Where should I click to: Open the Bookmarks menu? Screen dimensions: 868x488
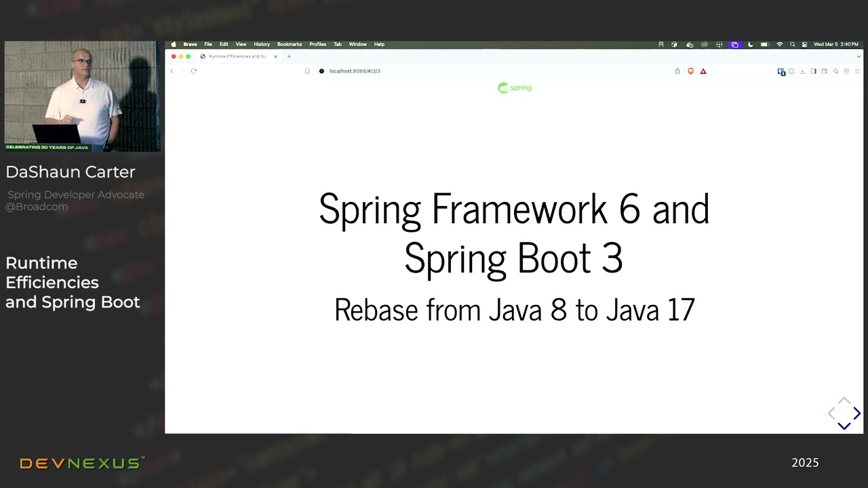tap(290, 44)
